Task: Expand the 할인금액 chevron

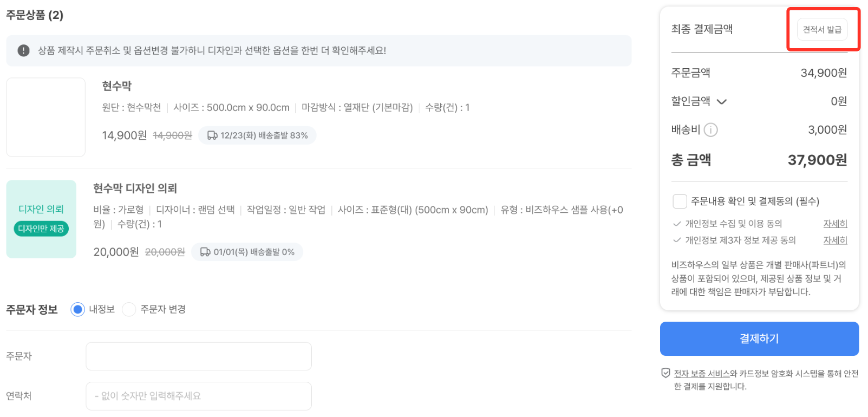Action: [x=721, y=101]
